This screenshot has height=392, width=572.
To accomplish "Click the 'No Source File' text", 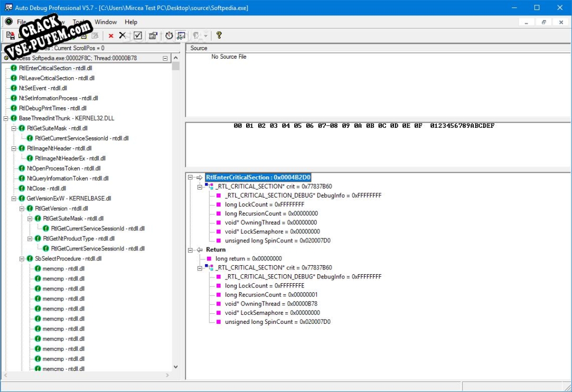I will click(229, 57).
